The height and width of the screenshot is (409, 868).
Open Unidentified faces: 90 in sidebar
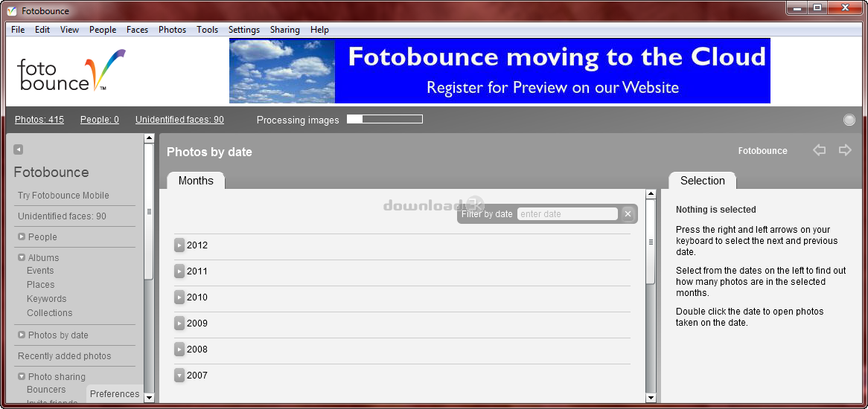point(62,216)
